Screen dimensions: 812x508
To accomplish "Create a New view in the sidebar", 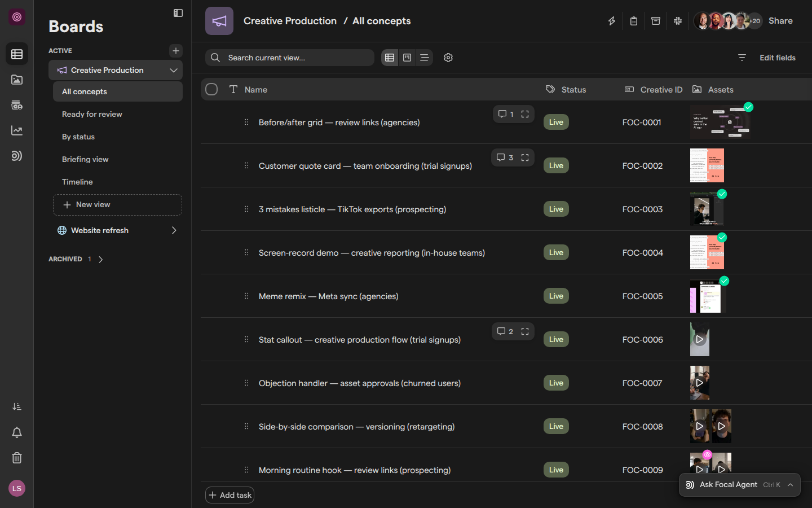I will tap(117, 205).
